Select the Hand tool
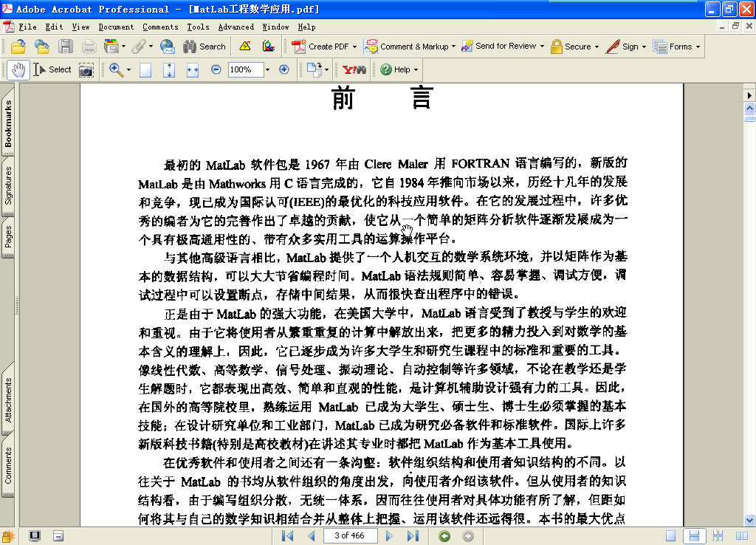This screenshot has height=545, width=756. (18, 70)
